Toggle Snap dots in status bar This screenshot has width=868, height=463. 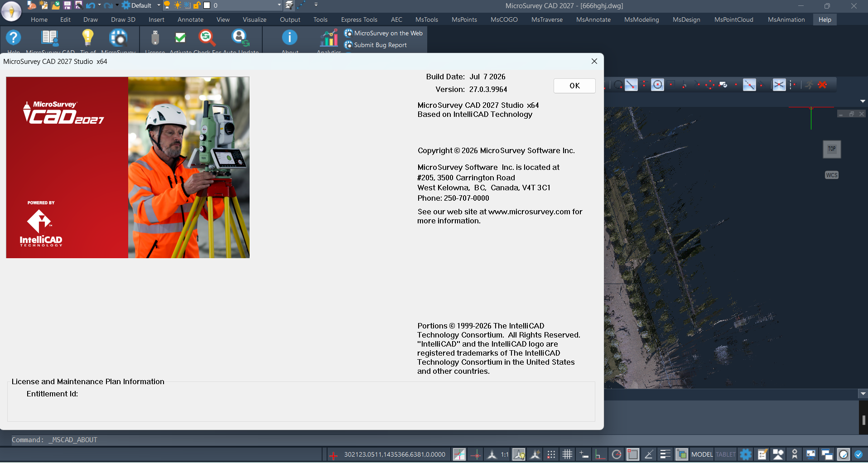(551, 454)
